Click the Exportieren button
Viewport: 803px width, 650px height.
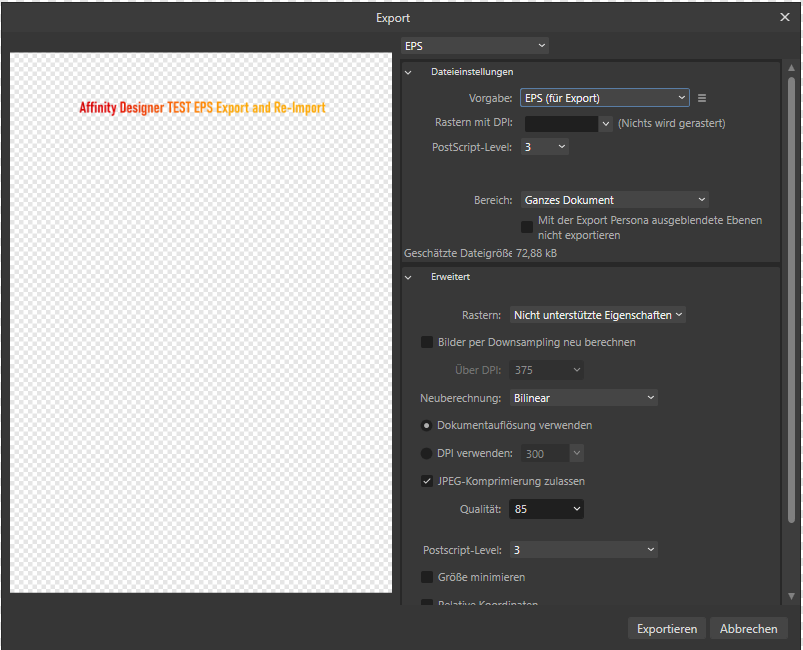[x=667, y=628]
